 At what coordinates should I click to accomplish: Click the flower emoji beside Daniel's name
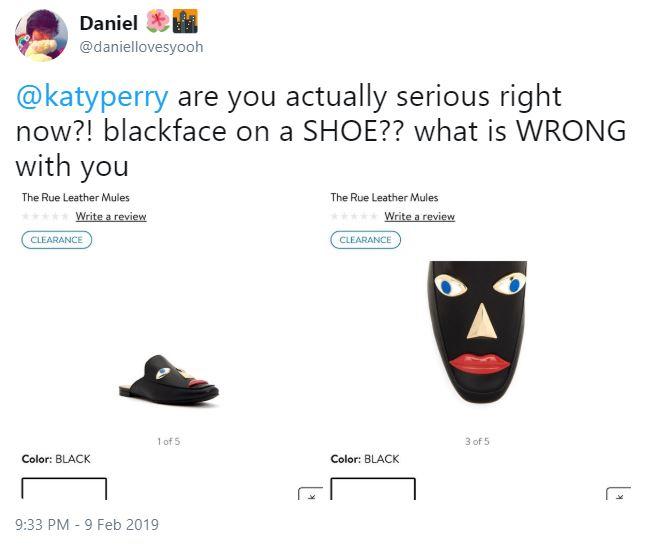pos(158,22)
